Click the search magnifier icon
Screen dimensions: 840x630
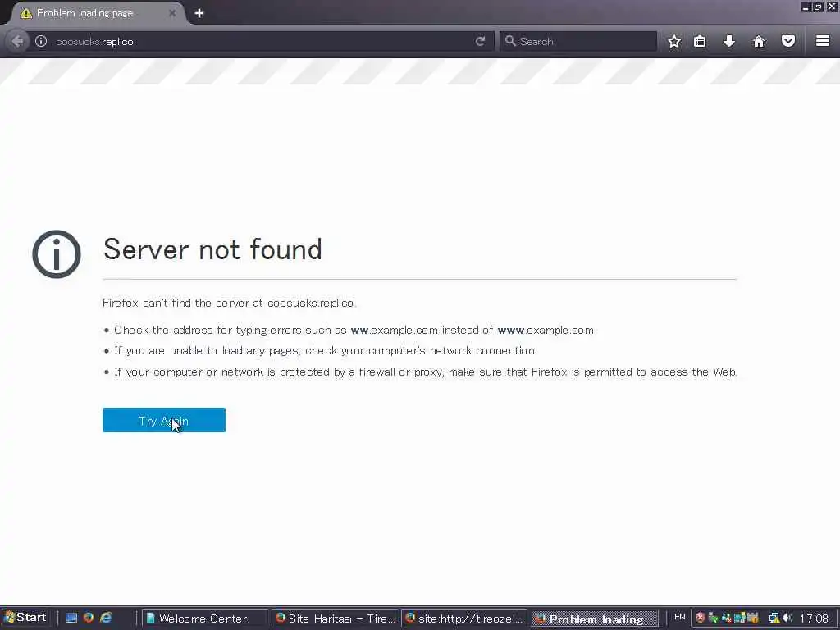click(510, 41)
